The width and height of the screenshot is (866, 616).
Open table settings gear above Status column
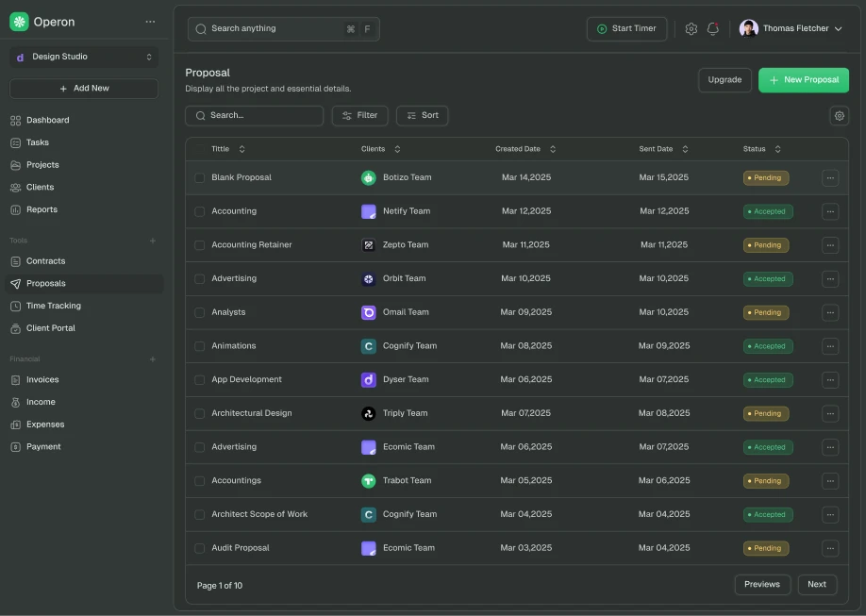[x=839, y=115]
